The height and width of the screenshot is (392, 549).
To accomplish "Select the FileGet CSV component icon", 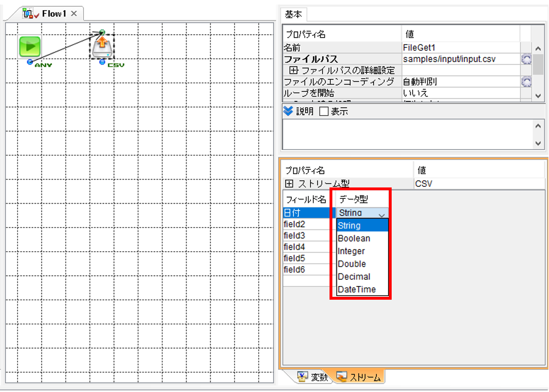I will tap(102, 47).
